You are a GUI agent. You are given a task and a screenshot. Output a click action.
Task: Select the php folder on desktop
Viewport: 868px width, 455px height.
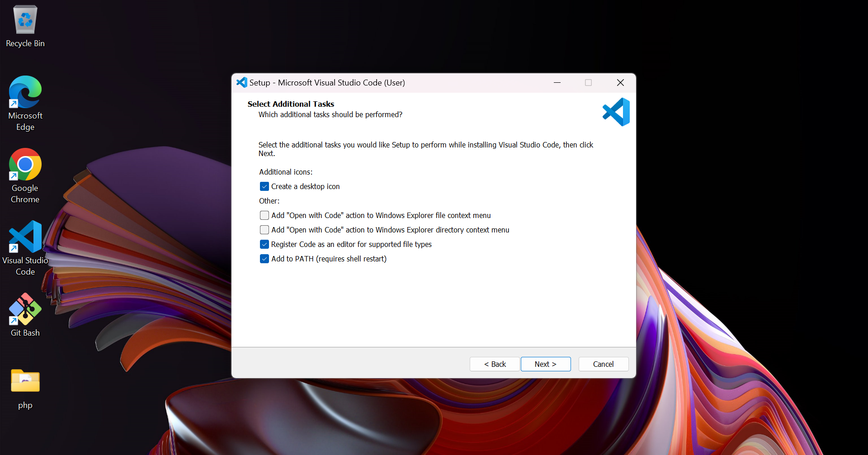point(25,389)
